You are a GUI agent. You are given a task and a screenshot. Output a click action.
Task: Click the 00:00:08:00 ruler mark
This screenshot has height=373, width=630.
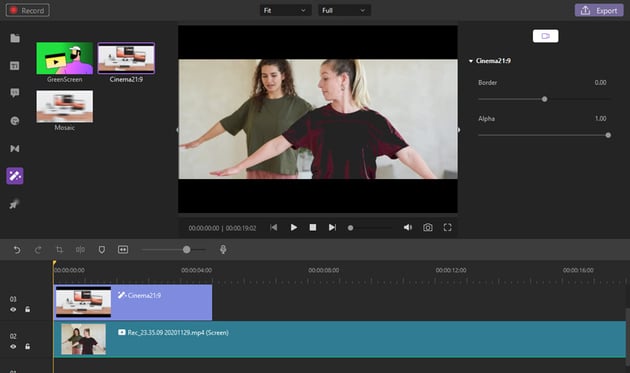tap(323, 270)
